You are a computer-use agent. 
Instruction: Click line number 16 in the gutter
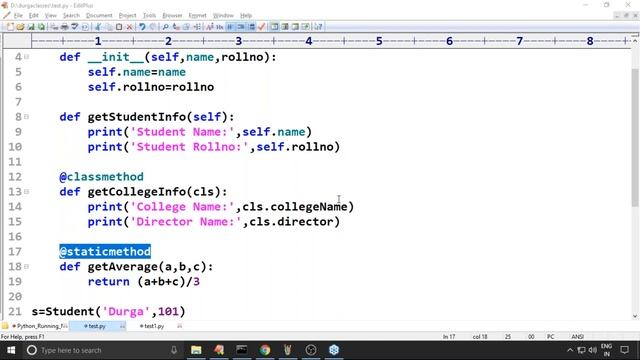point(15,237)
